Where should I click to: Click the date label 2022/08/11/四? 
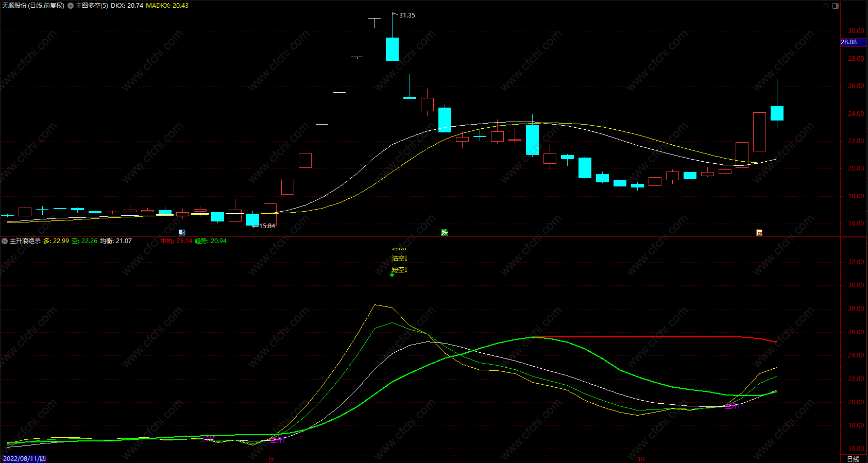(x=24, y=459)
